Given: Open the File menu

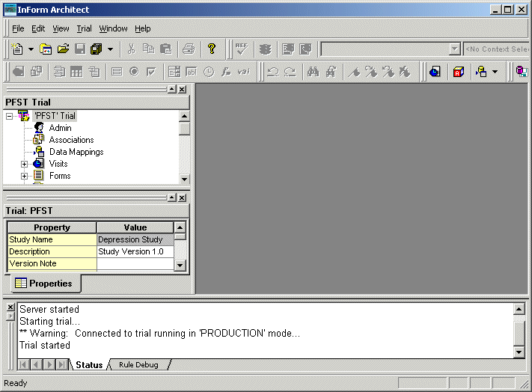Looking at the screenshot, I should coord(18,29).
